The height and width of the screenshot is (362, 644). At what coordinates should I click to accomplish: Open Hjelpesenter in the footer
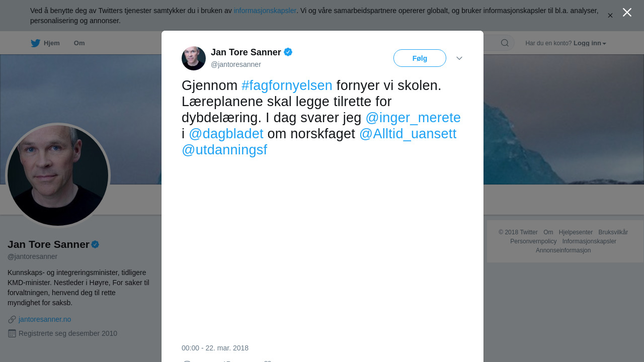coord(576,232)
